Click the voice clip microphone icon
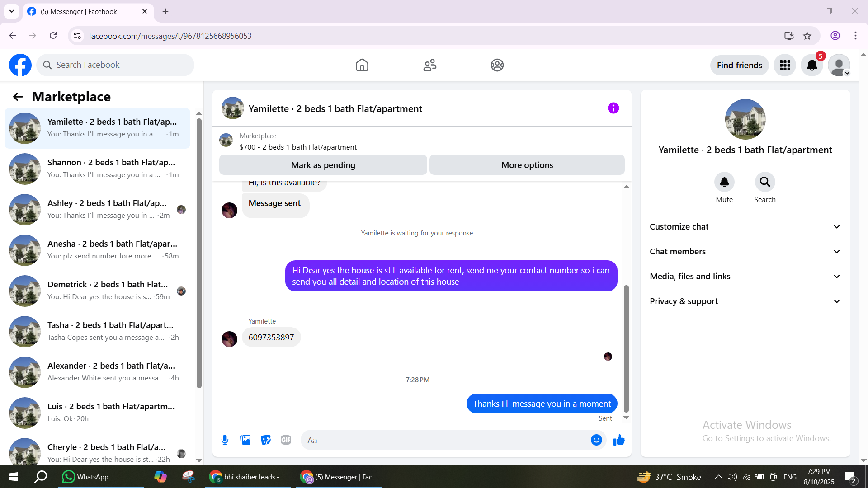The width and height of the screenshot is (868, 488). pyautogui.click(x=225, y=440)
